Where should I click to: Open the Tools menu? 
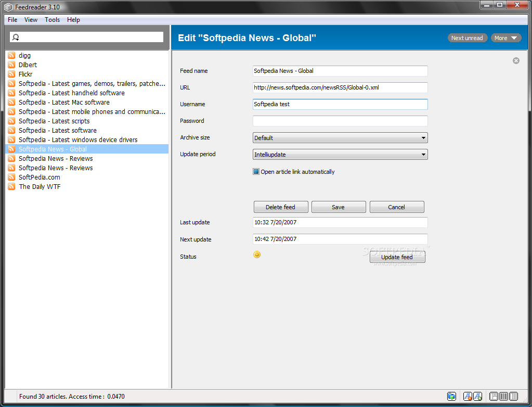(x=52, y=20)
